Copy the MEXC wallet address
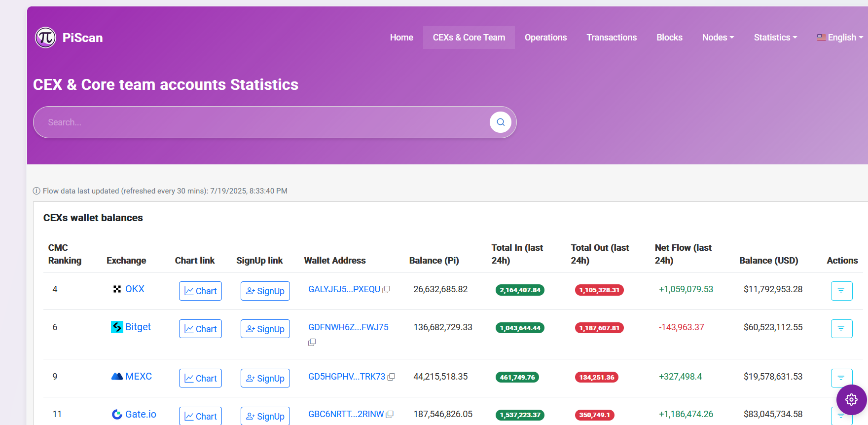The width and height of the screenshot is (868, 425). [391, 377]
